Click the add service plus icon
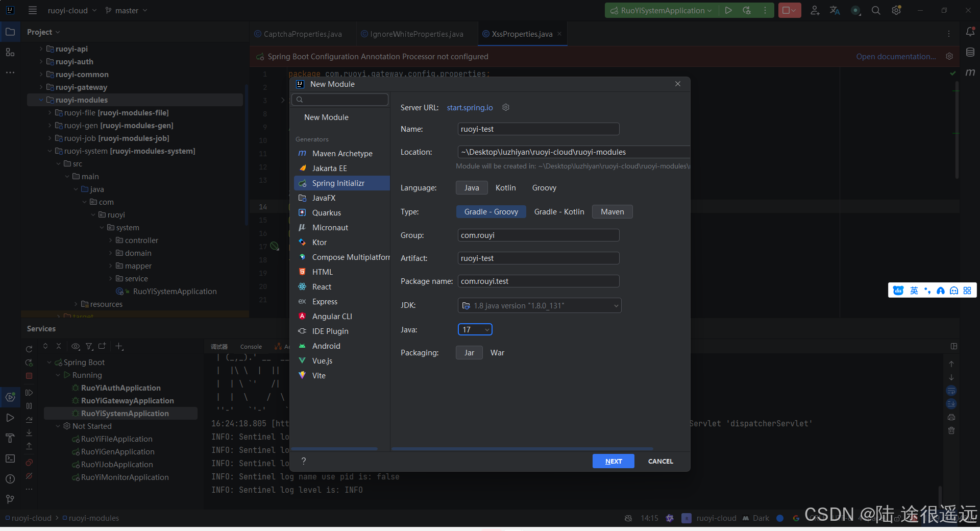The image size is (980, 531). pos(119,346)
